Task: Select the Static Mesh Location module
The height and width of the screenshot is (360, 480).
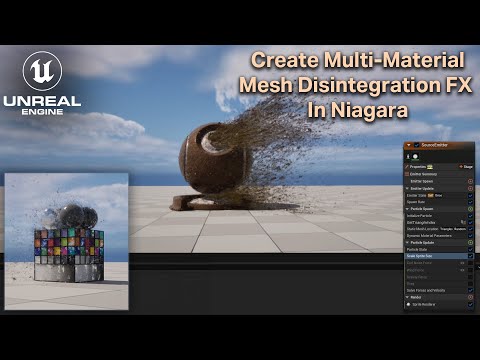Action: tap(439, 229)
